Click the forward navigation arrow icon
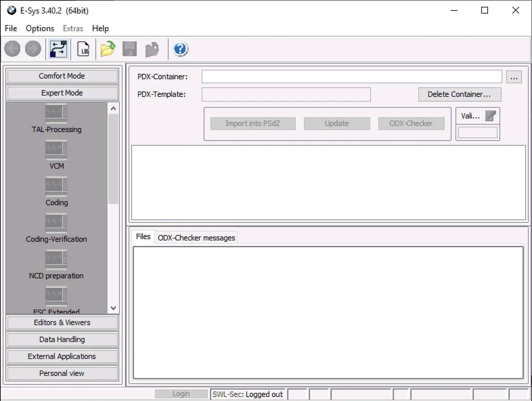The image size is (532, 401). click(x=33, y=49)
